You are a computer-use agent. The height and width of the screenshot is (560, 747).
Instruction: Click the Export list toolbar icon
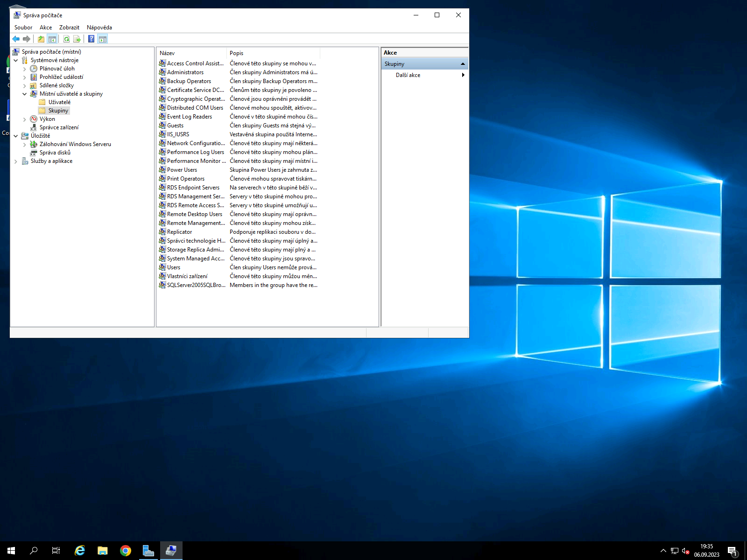click(x=77, y=39)
